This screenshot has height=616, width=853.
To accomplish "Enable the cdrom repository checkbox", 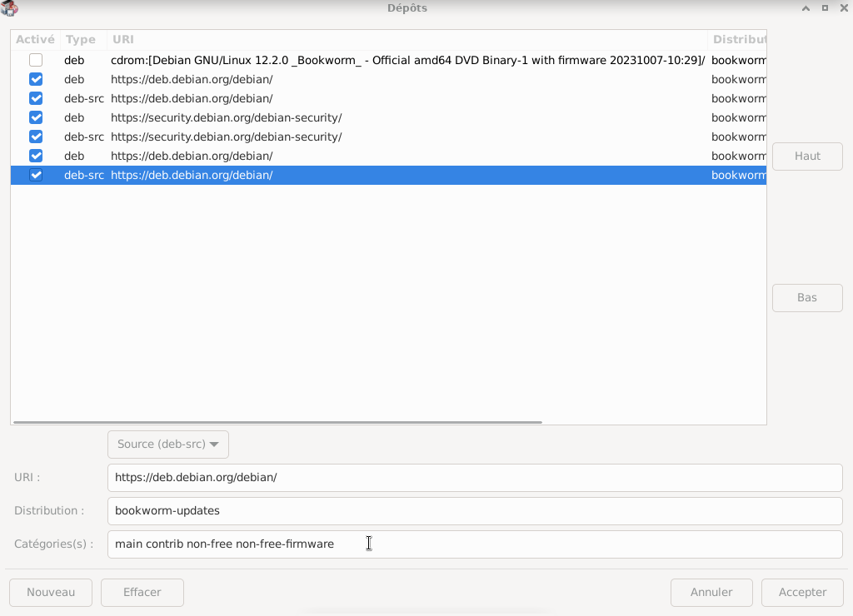I will pyautogui.click(x=36, y=60).
